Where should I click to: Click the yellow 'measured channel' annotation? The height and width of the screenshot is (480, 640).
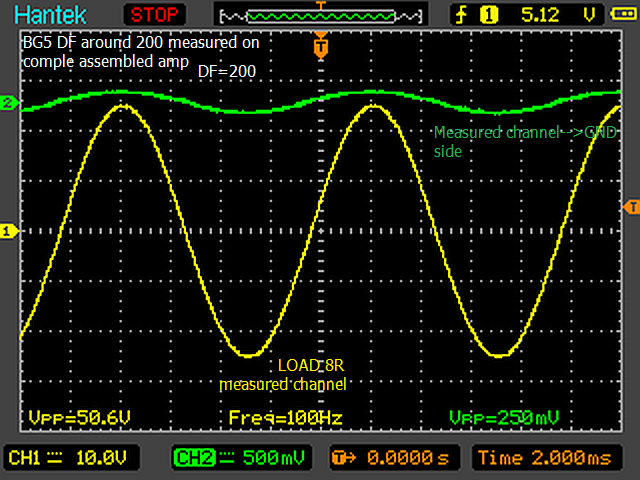click(283, 384)
